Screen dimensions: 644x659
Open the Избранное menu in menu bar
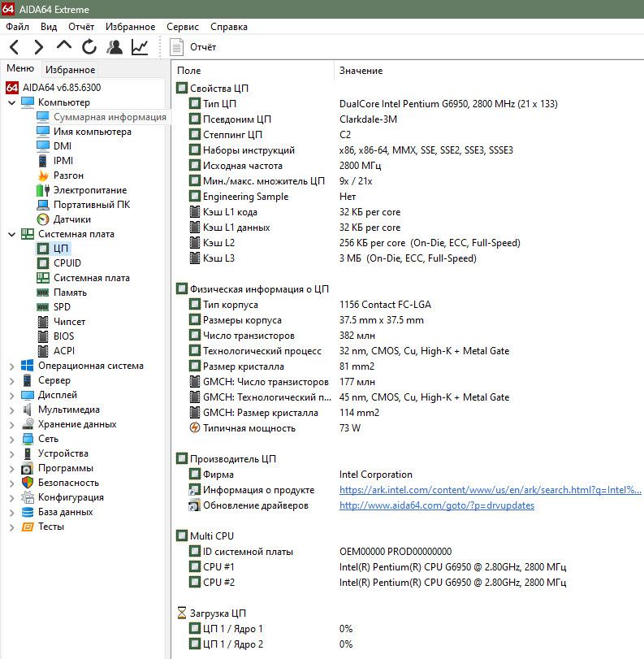pyautogui.click(x=130, y=27)
